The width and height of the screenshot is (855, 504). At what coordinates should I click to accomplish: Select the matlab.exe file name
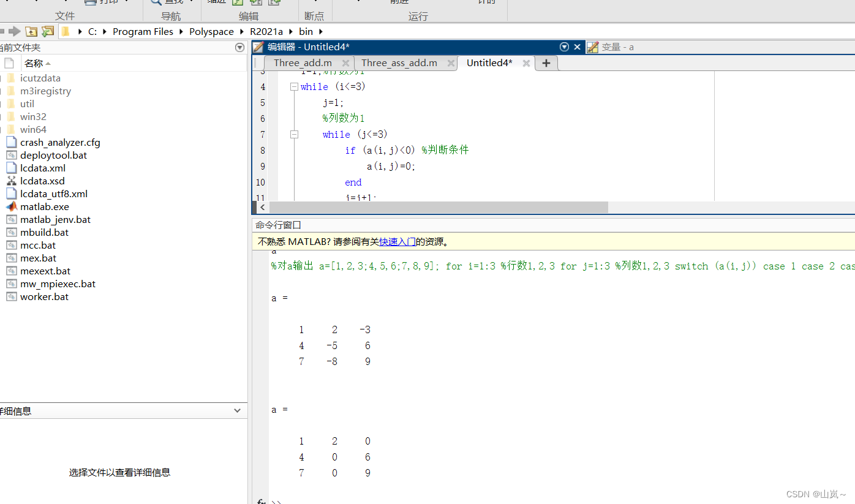45,206
